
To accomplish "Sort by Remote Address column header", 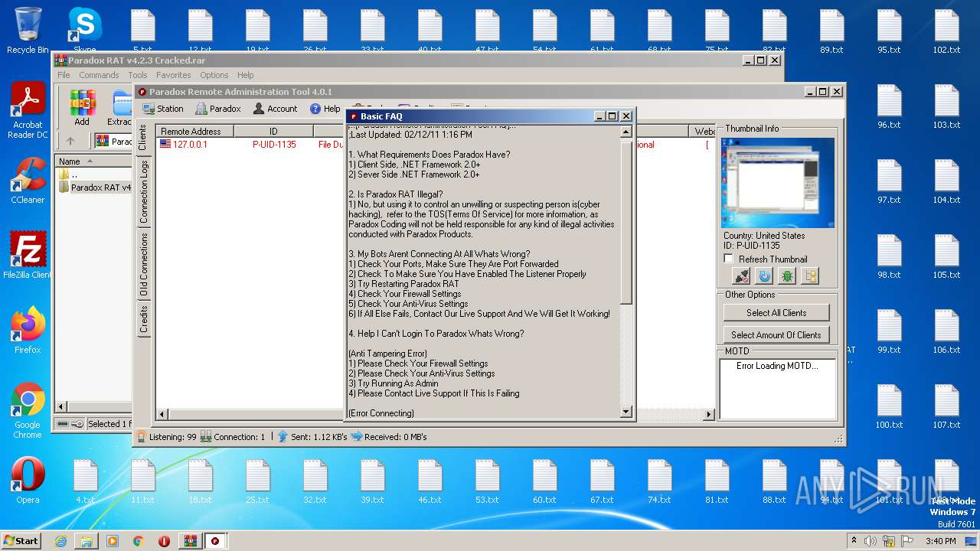I will 195,132.
